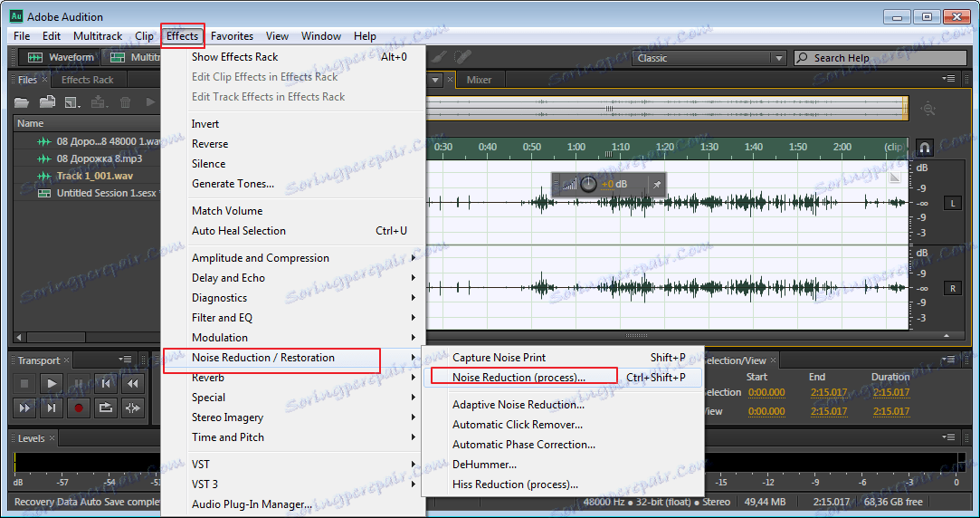Open Selection/View panel options menu
The height and width of the screenshot is (518, 980).
tap(948, 360)
